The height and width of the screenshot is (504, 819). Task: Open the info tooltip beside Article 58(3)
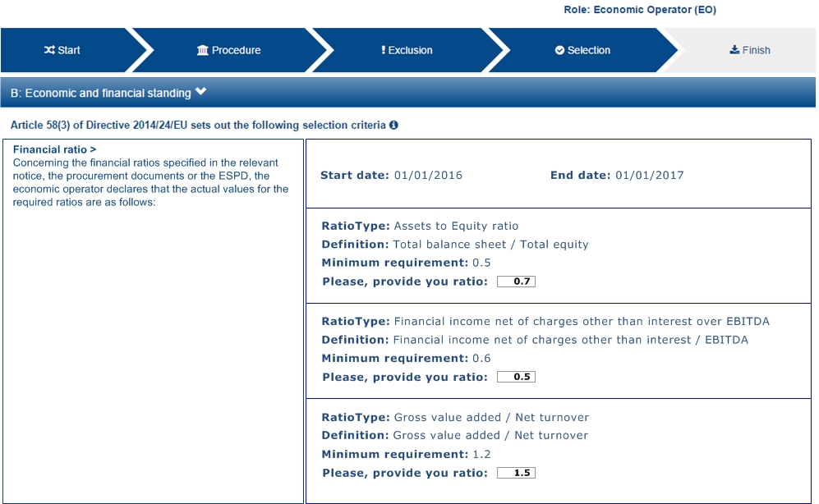tap(393, 126)
